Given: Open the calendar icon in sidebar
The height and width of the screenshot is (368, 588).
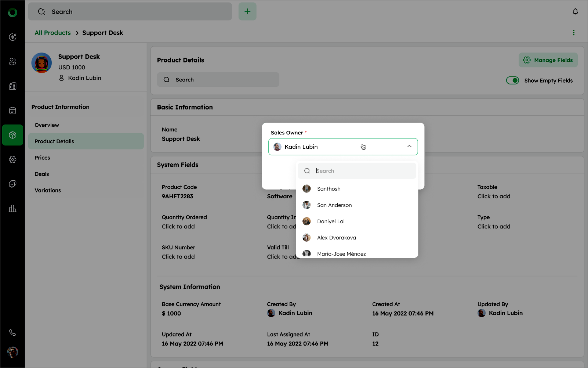Looking at the screenshot, I should click(12, 111).
